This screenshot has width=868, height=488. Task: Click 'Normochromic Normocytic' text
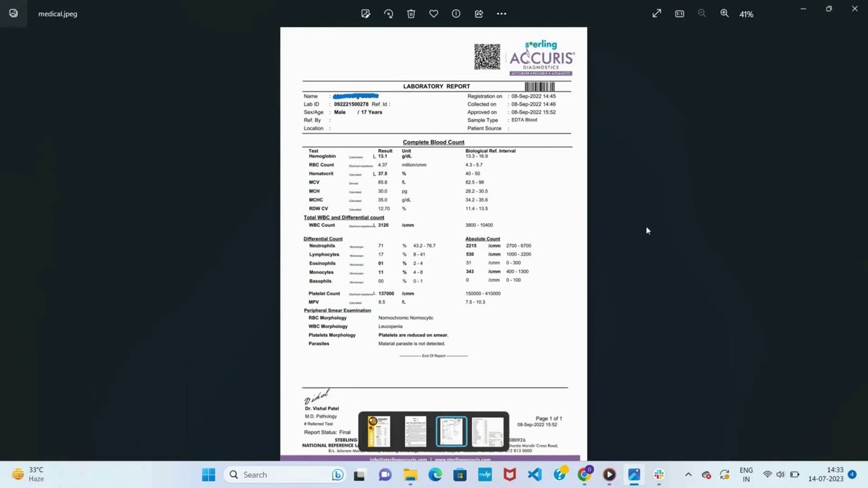point(406,318)
